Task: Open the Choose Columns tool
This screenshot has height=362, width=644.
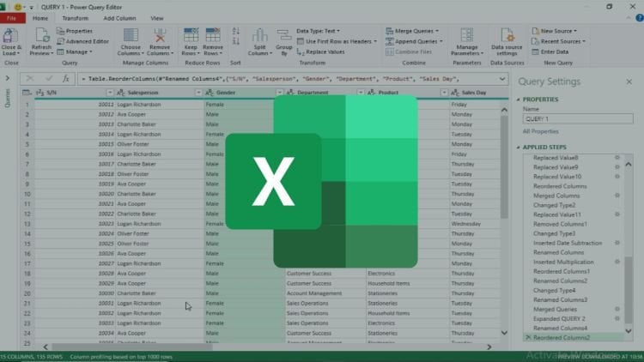Action: pos(131,37)
